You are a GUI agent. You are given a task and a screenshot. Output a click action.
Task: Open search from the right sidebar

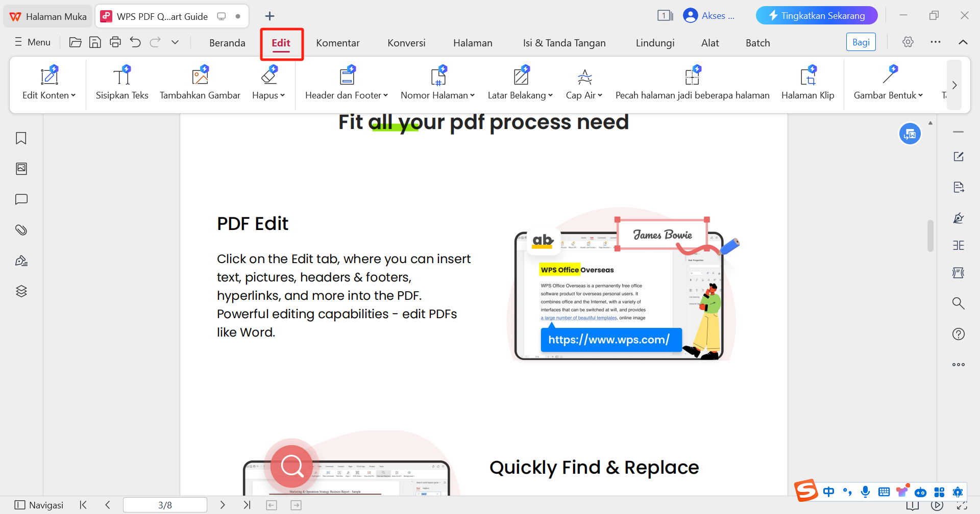click(959, 303)
